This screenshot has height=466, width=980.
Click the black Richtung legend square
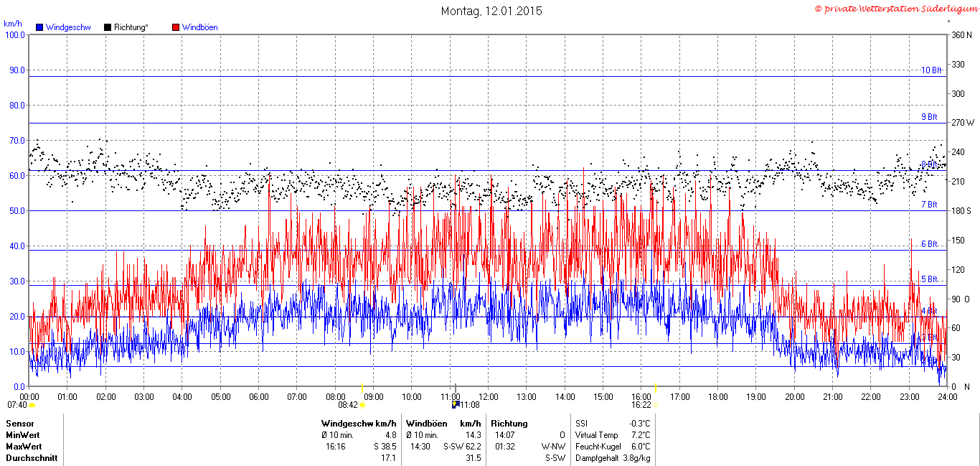(108, 27)
